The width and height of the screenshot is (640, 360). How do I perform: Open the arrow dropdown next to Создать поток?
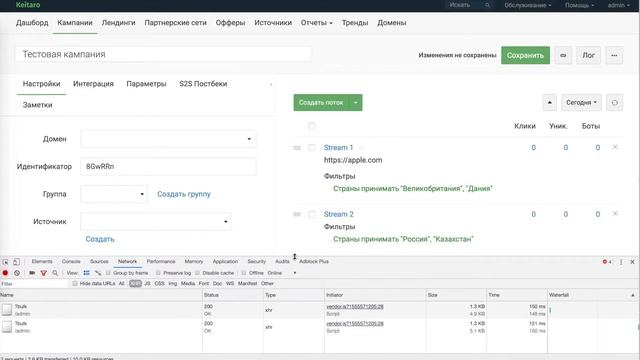point(356,102)
